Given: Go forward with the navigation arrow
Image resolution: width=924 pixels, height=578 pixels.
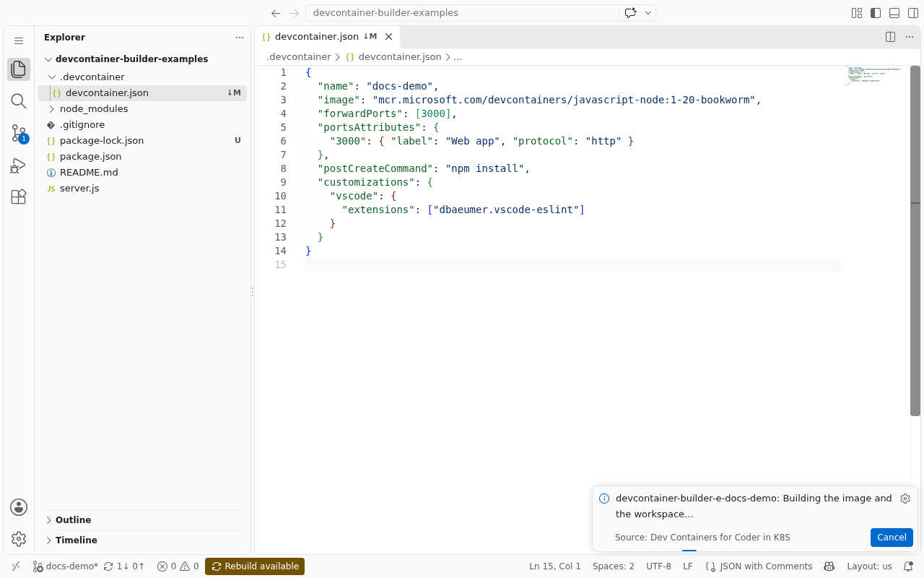Looking at the screenshot, I should click(x=294, y=13).
